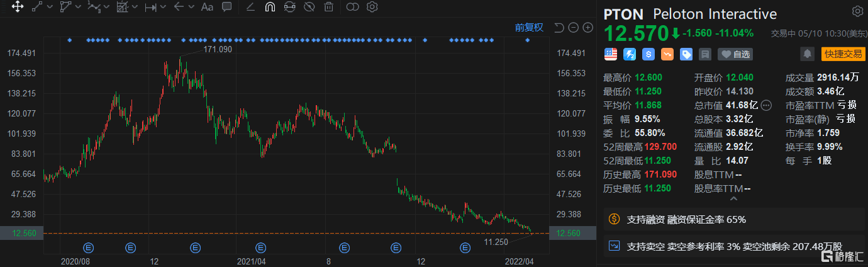Click the 11.250 low price chart label

click(496, 241)
